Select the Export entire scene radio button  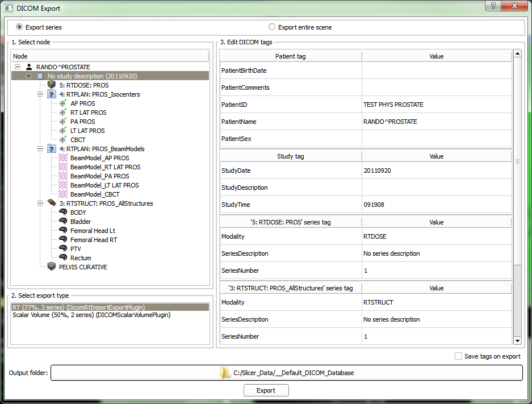272,27
